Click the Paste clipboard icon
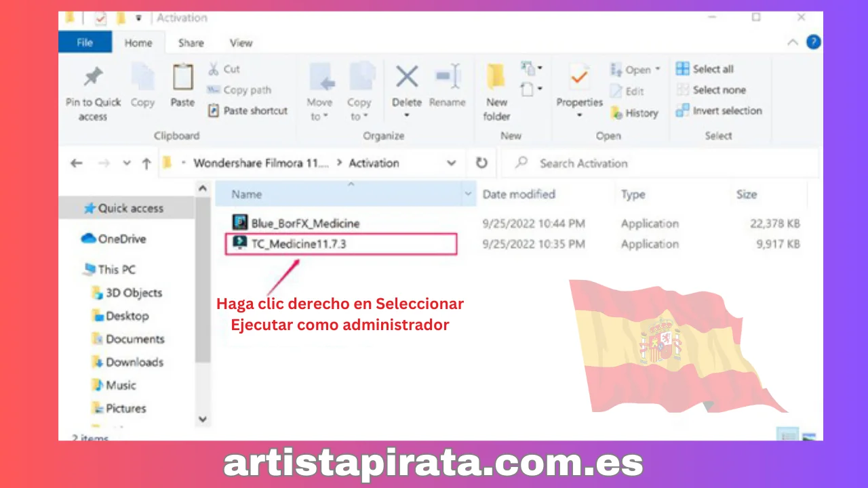The width and height of the screenshot is (868, 488). (182, 78)
